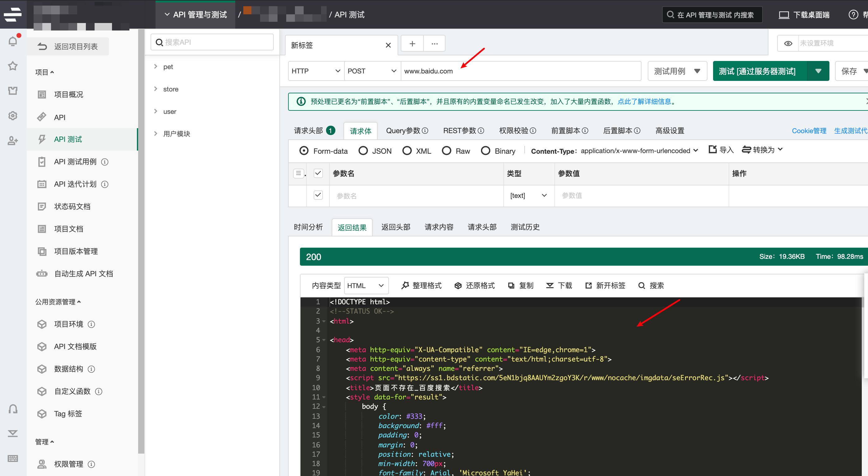
Task: Add new tab with plus button
Action: tap(412, 44)
